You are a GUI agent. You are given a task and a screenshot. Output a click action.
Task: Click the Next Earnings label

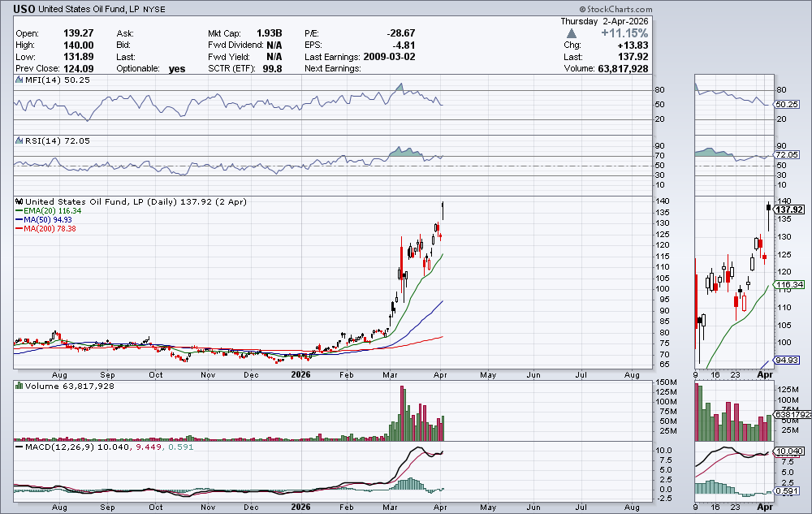[x=332, y=68]
